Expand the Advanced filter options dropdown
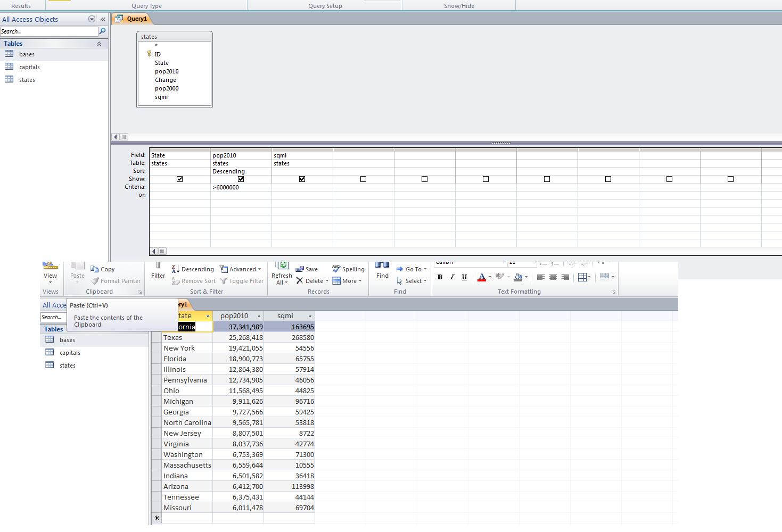Screen dimensions: 782x532 (x=241, y=269)
